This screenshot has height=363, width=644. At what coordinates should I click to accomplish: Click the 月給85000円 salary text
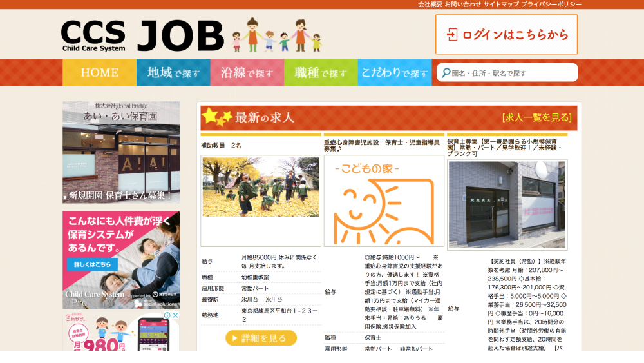point(279,262)
